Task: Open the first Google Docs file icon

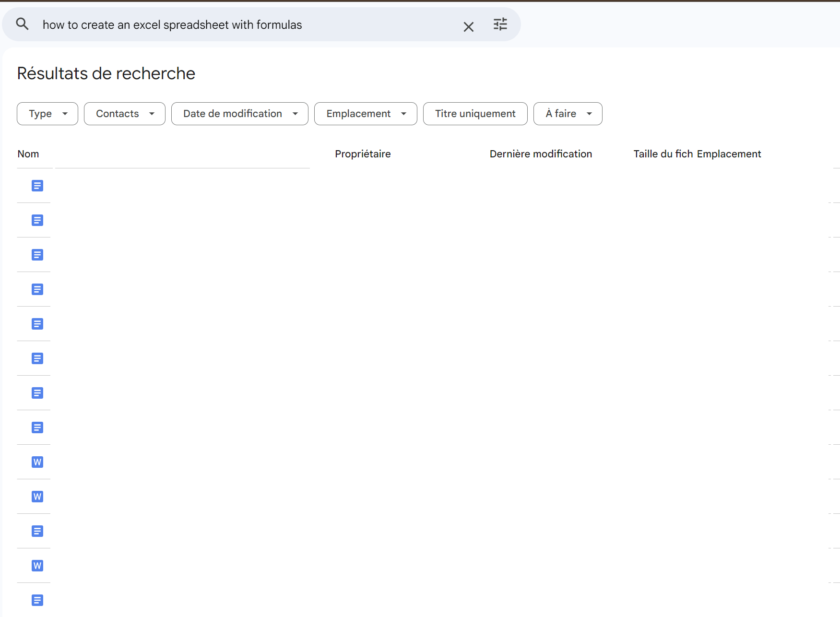Action: pyautogui.click(x=37, y=186)
